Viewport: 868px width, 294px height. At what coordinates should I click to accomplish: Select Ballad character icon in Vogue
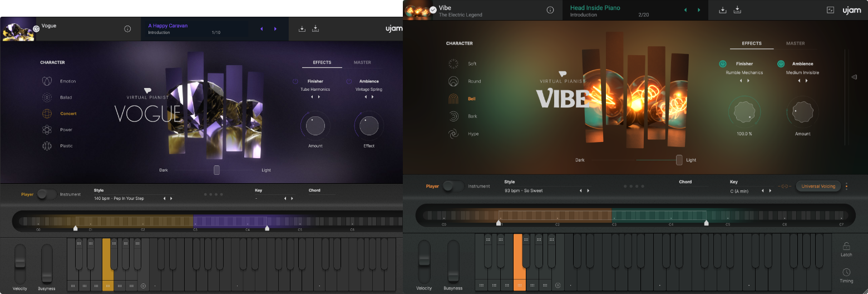(47, 97)
